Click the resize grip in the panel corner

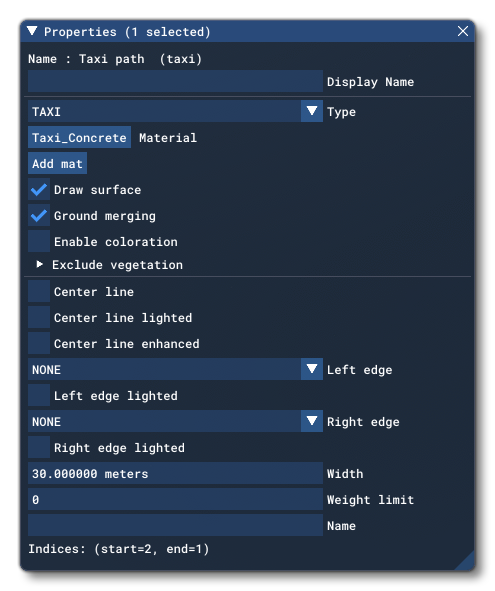click(x=466, y=562)
